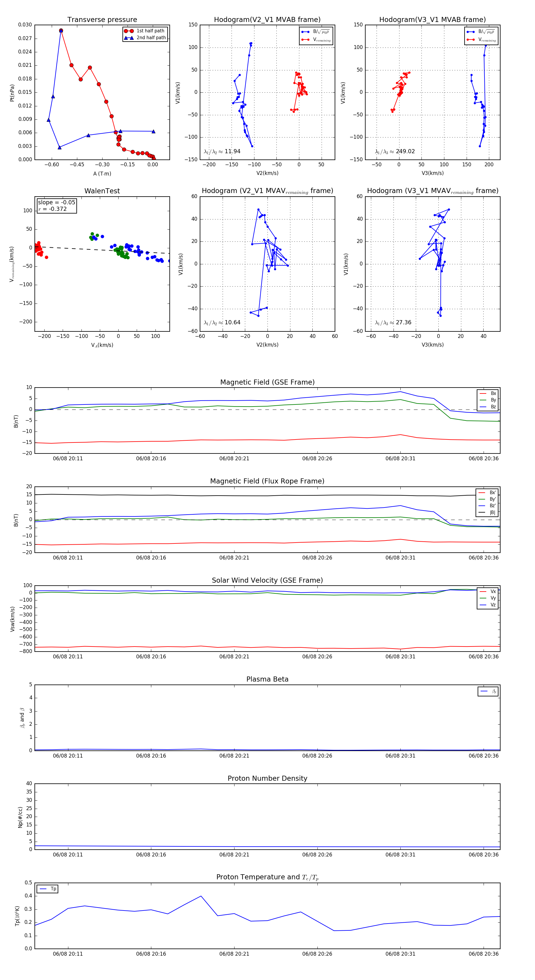
Task: Click 'Proton Temperature and Te/Tp' title
Action: pos(267,877)
